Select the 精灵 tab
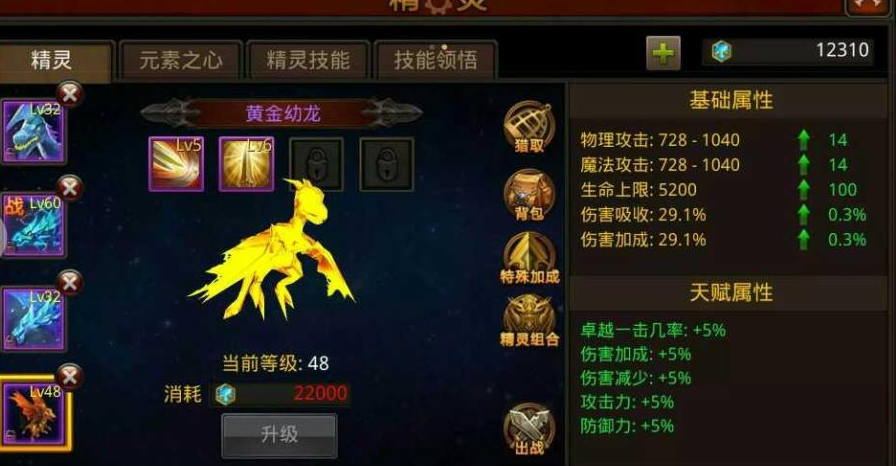Viewport: 896px width, 466px height. point(53,61)
